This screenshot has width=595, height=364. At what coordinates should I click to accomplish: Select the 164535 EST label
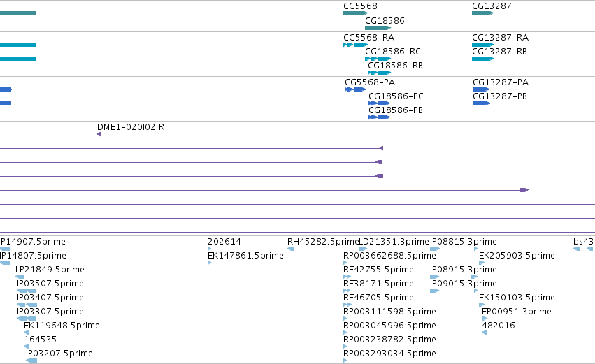[41, 340]
